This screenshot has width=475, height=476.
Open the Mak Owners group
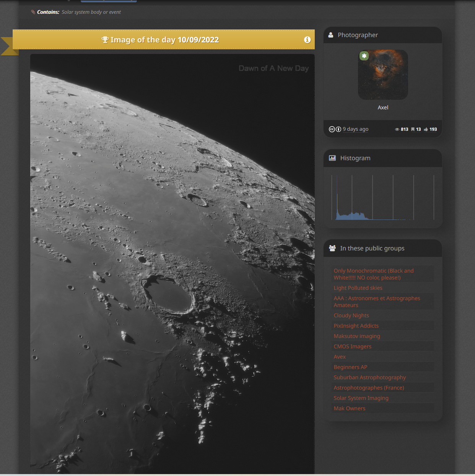pyautogui.click(x=350, y=408)
